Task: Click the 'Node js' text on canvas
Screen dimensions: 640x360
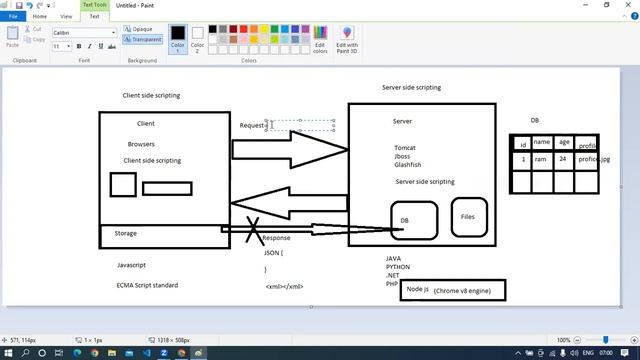Action: [x=417, y=289]
